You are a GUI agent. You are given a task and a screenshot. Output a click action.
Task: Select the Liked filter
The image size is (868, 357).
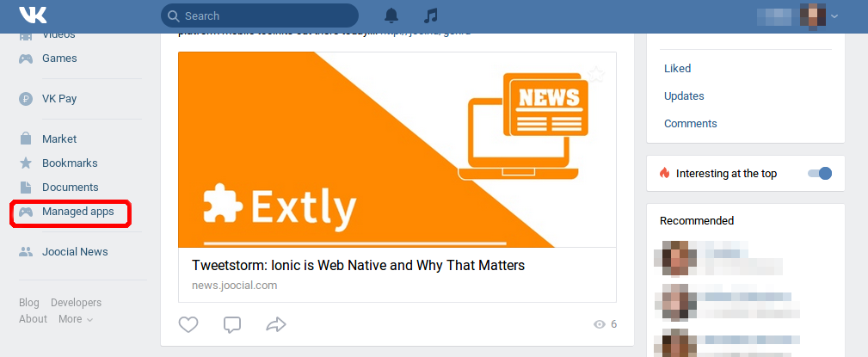click(x=678, y=69)
